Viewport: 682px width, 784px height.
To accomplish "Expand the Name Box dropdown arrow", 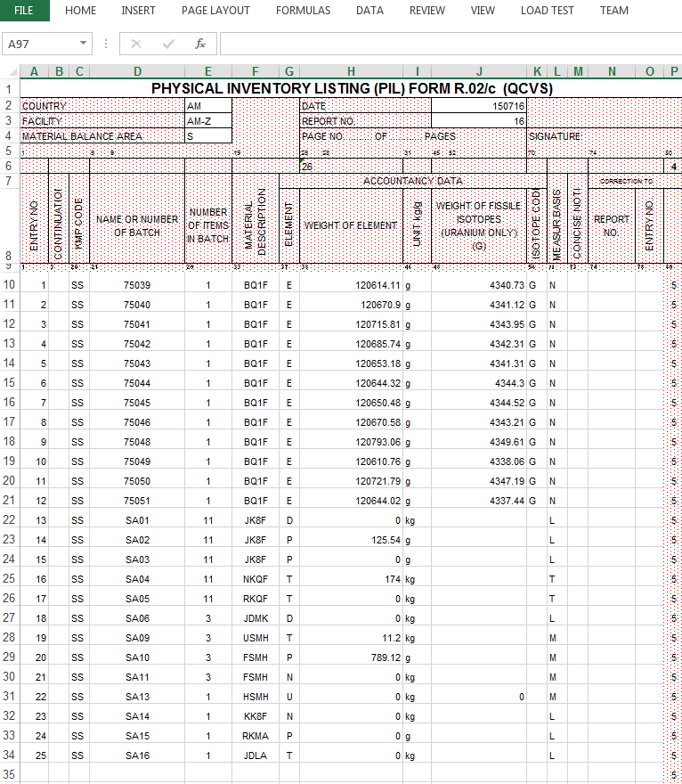I will (x=84, y=44).
